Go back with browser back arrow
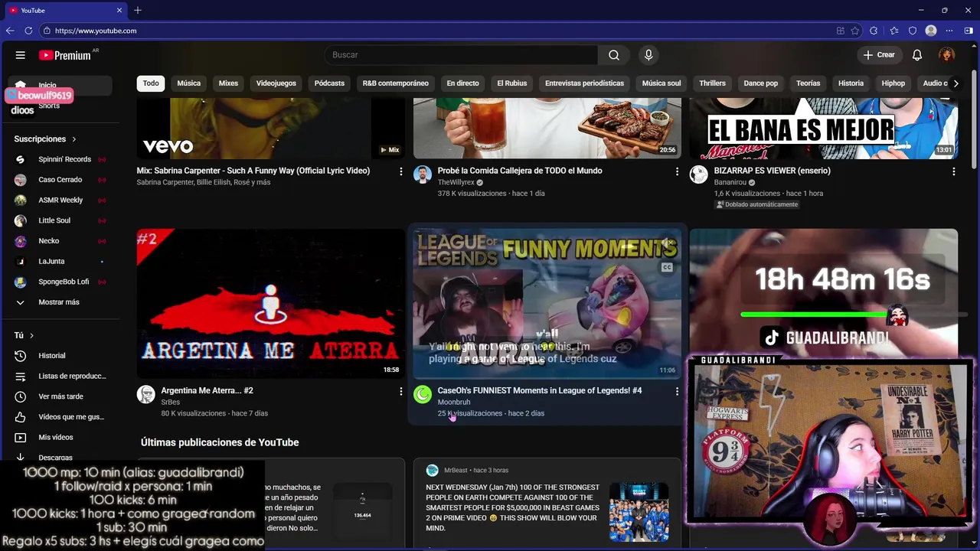 (9, 31)
